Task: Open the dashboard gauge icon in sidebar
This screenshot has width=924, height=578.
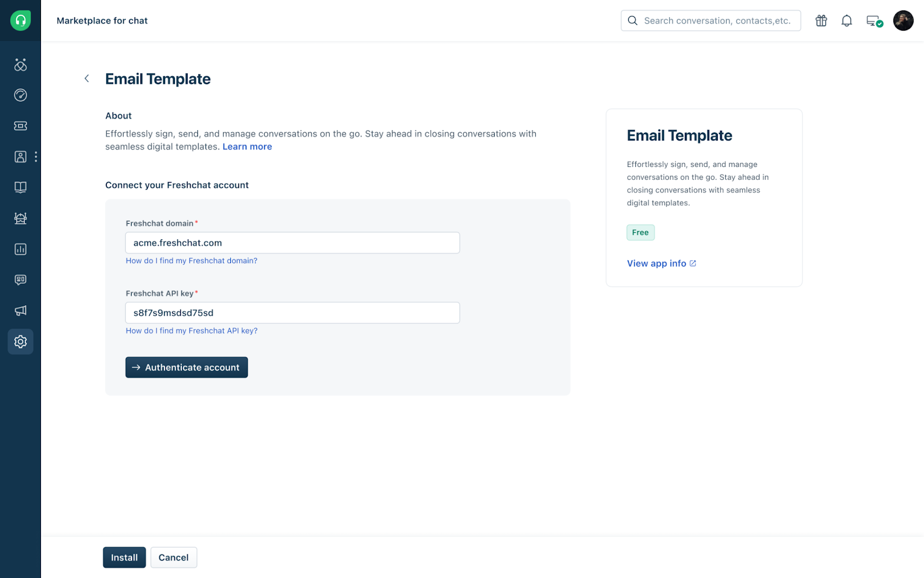Action: 20,95
